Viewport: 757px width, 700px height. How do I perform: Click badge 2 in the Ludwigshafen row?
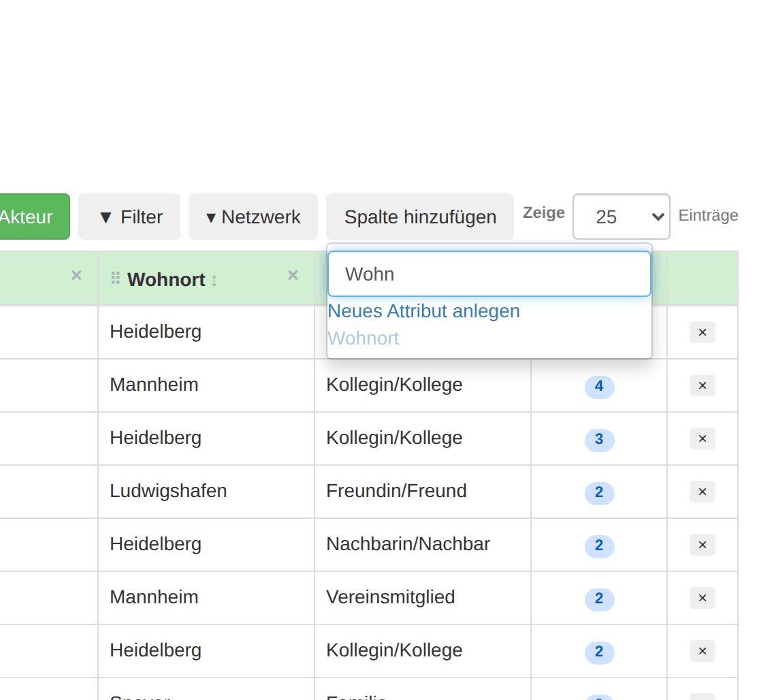pyautogui.click(x=599, y=492)
